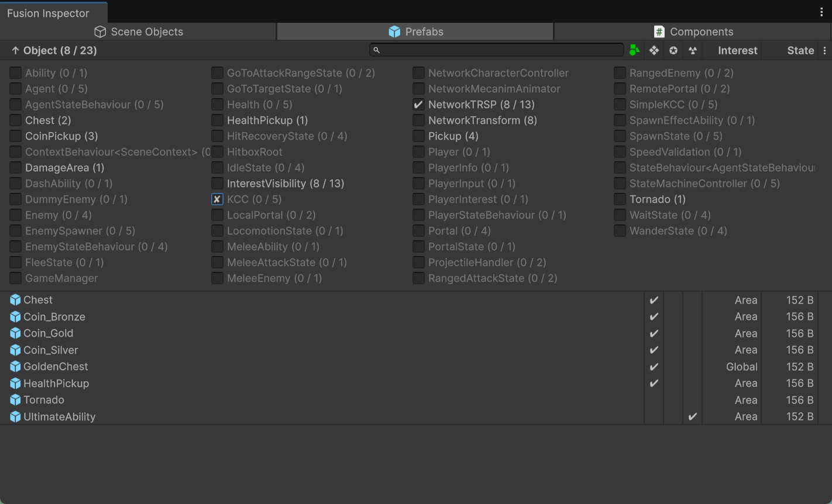Enable the Pickup (4) filter checkbox
This screenshot has height=504, width=832.
tap(418, 136)
